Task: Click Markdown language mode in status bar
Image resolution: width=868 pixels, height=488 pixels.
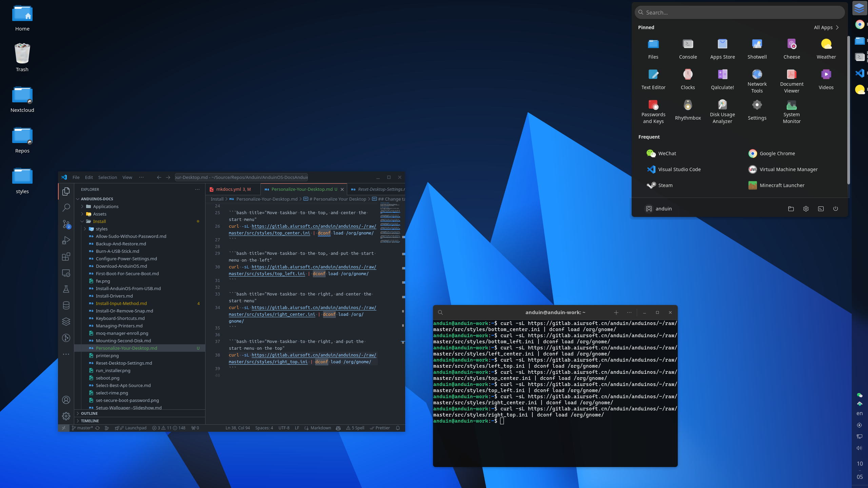Action: (x=320, y=428)
